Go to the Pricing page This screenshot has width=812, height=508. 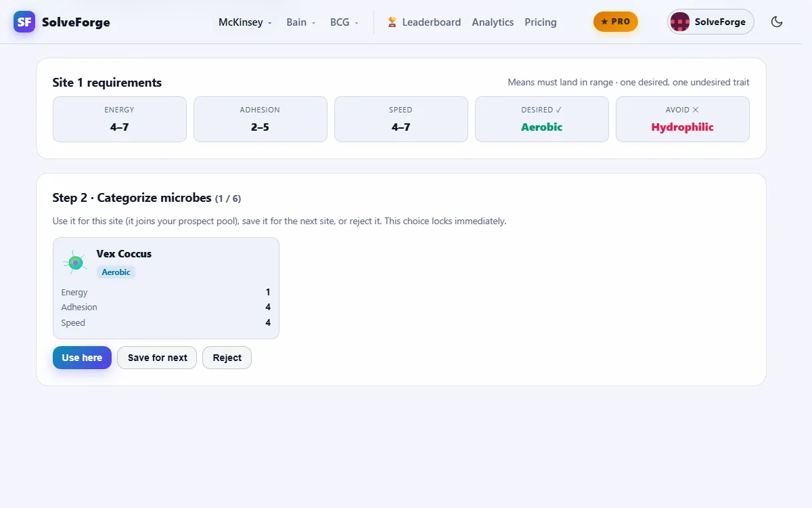[x=541, y=22]
